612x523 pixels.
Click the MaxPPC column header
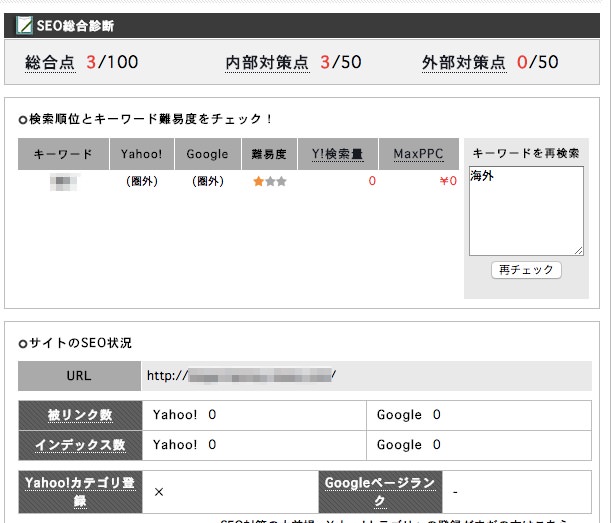(x=418, y=154)
